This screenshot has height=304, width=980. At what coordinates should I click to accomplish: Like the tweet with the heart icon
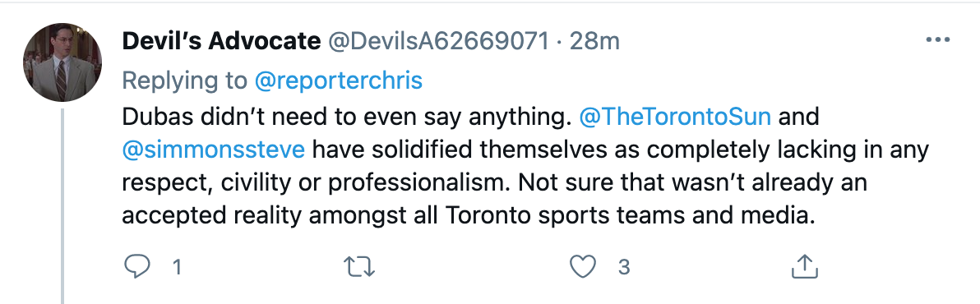click(x=583, y=266)
